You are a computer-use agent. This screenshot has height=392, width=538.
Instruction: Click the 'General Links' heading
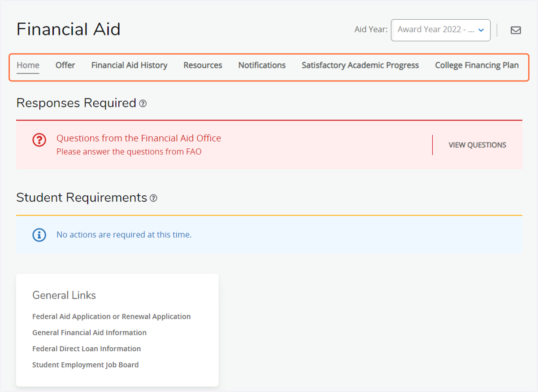[x=64, y=296]
